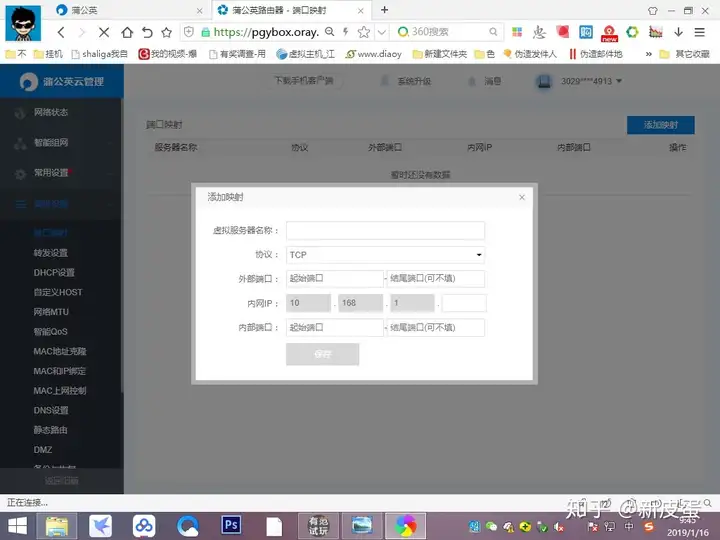
Task: Select MAC上网控制 in sidebar
Action: tap(60, 391)
